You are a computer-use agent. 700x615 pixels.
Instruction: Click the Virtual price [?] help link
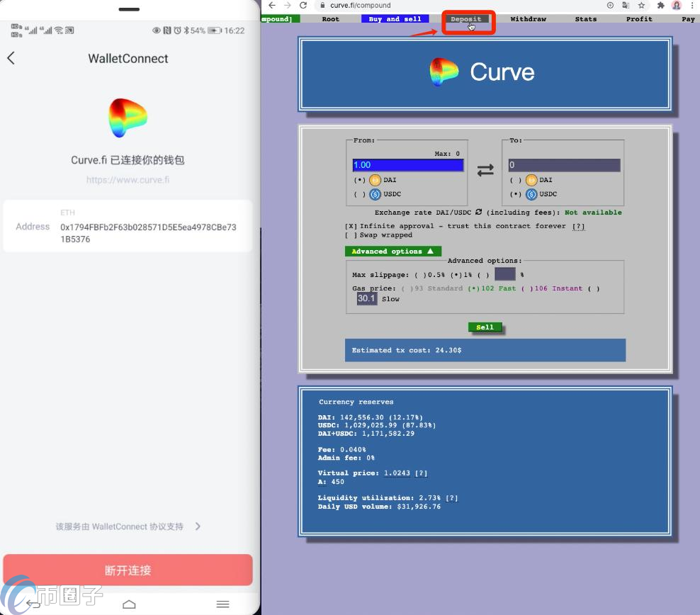[x=421, y=473]
